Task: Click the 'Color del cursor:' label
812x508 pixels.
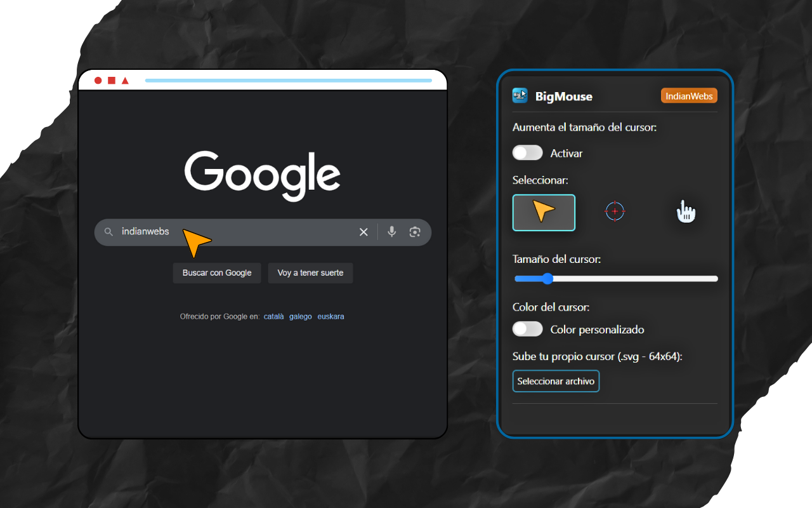Action: pyautogui.click(x=551, y=307)
